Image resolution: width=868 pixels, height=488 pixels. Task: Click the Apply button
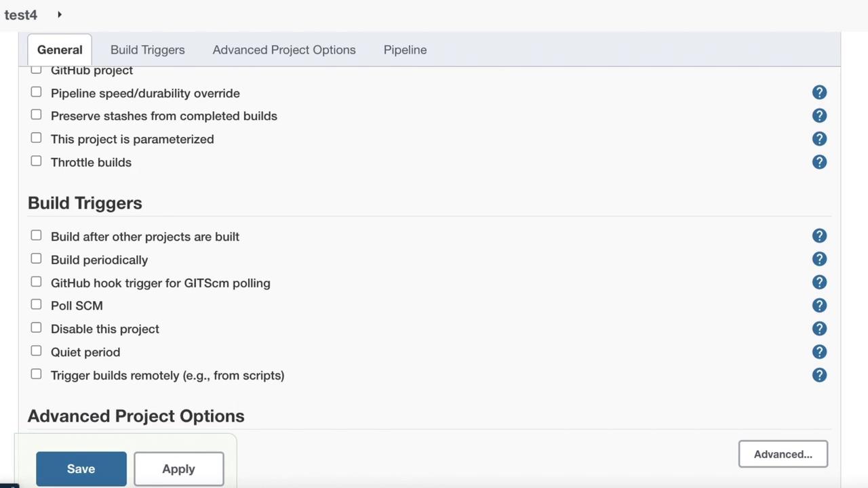click(178, 469)
